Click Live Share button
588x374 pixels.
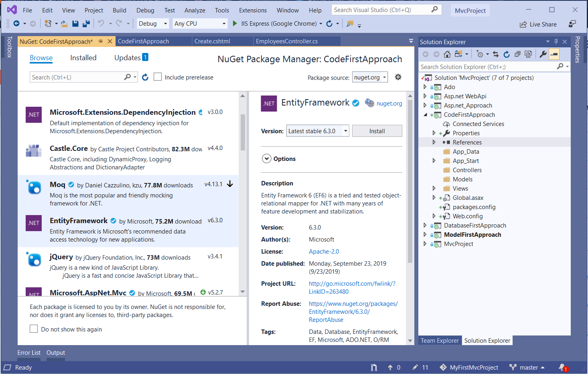click(538, 24)
